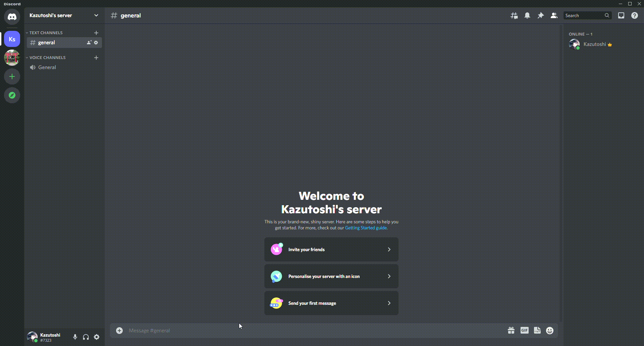
Task: Open User Settings gear
Action: [97, 337]
